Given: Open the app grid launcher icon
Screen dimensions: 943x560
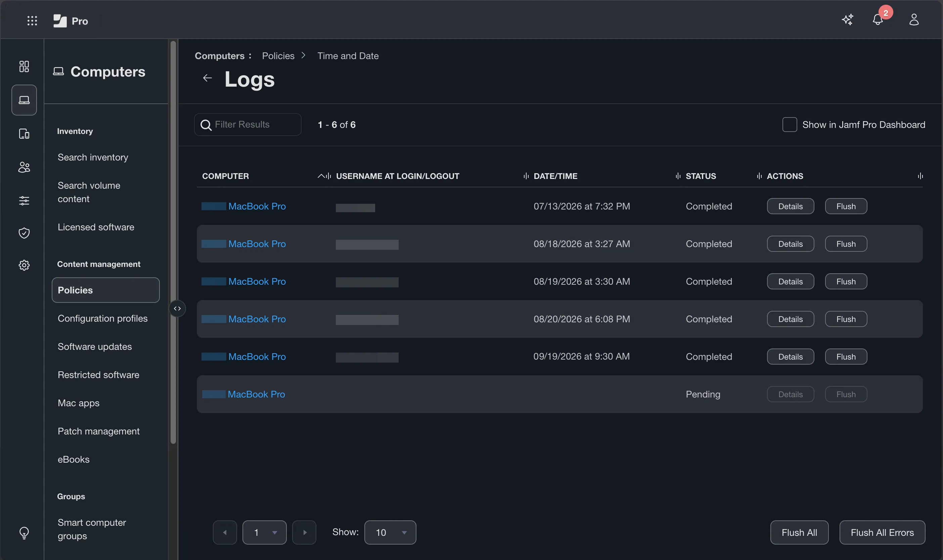Looking at the screenshot, I should 32,21.
